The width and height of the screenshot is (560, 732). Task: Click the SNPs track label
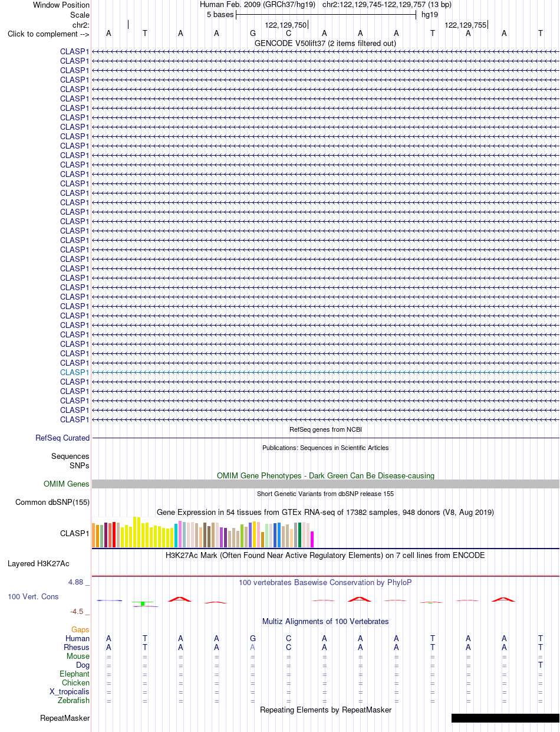[x=80, y=465]
